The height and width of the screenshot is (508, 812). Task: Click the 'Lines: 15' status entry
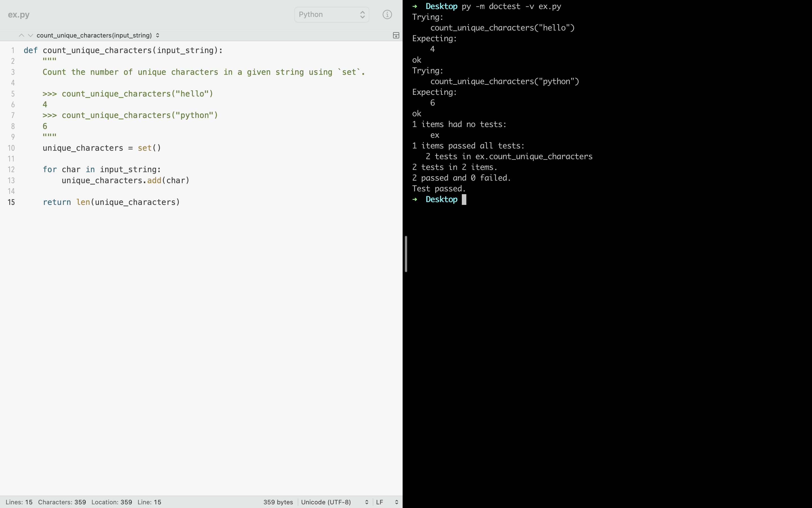click(x=19, y=502)
